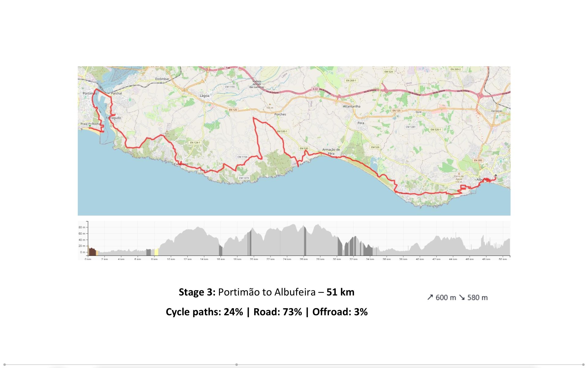Screen dimensions: 588x368
Task: Click the middle handle of the bottom slider
Action: coord(236,365)
